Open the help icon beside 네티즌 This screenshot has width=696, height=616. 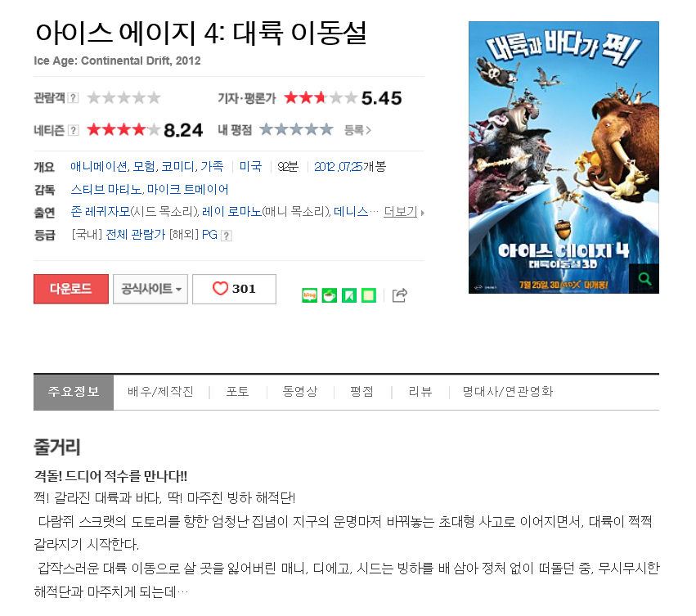click(x=74, y=130)
